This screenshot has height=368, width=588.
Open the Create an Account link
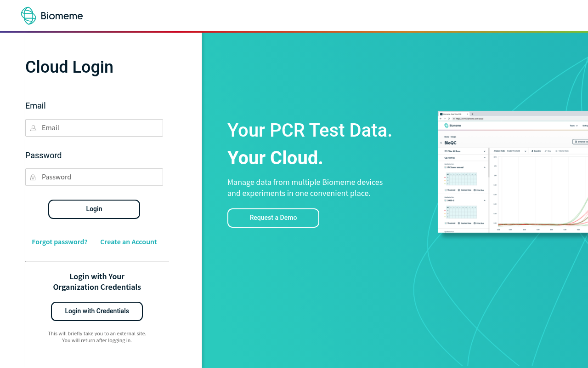tap(129, 242)
